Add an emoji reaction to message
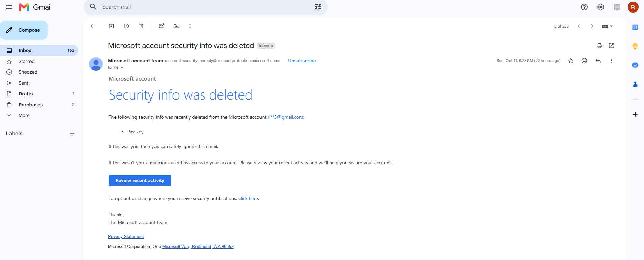The image size is (644, 260). click(584, 61)
